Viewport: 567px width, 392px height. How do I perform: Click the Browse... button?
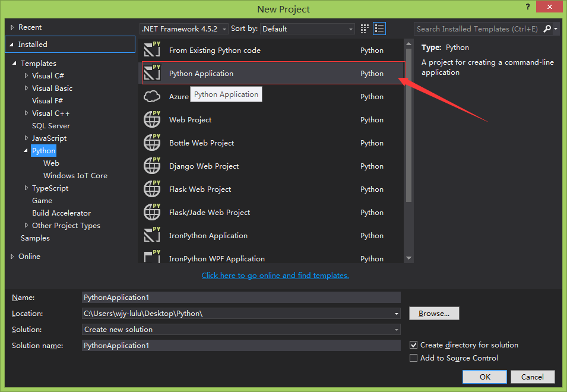coord(434,314)
